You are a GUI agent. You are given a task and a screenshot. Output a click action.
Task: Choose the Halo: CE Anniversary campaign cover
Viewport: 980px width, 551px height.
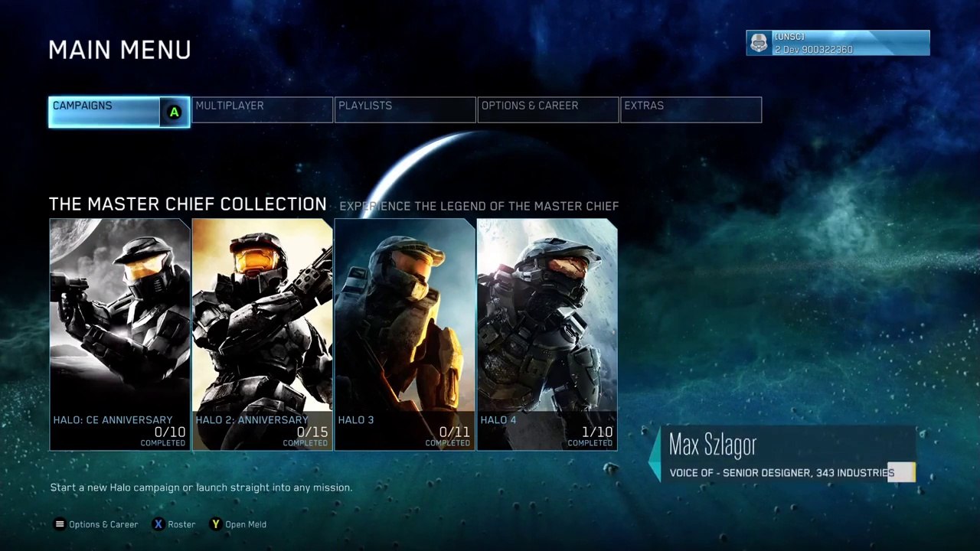point(119,334)
